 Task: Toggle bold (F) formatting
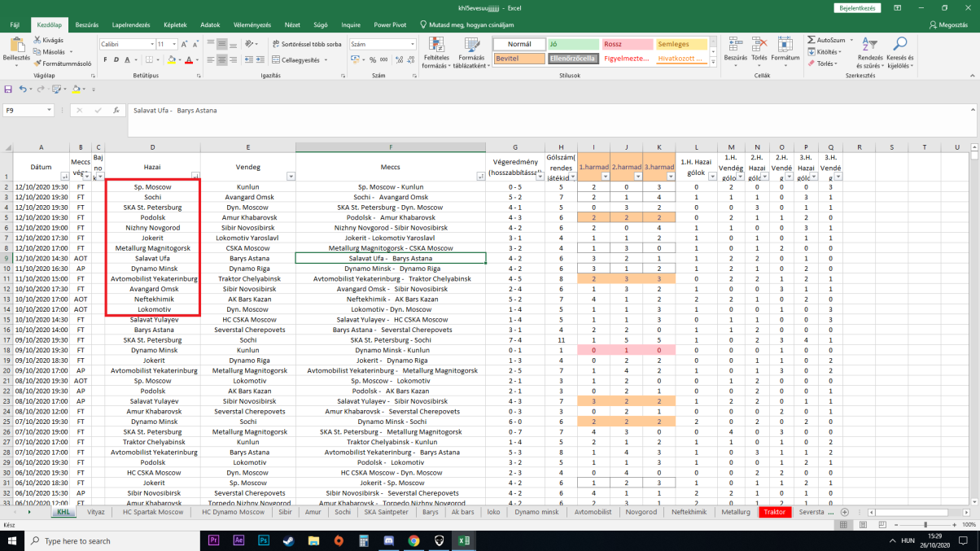tap(105, 60)
